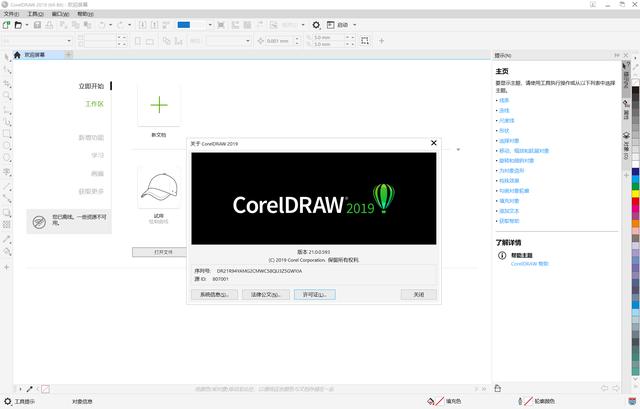Click the 关闭 button in About dialog
The width and height of the screenshot is (640, 409).
(418, 294)
